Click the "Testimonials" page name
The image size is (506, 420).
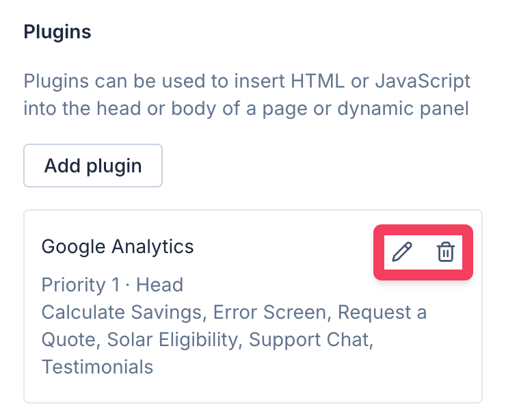97,367
